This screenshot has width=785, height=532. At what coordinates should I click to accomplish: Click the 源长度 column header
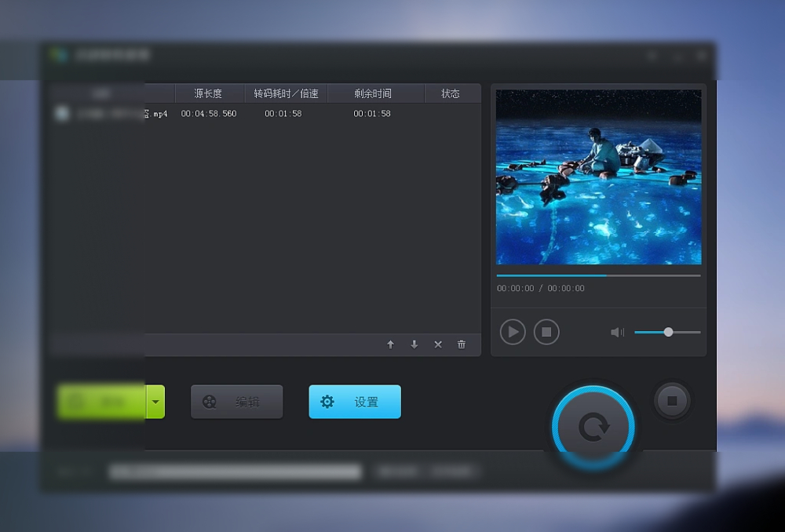pos(210,93)
